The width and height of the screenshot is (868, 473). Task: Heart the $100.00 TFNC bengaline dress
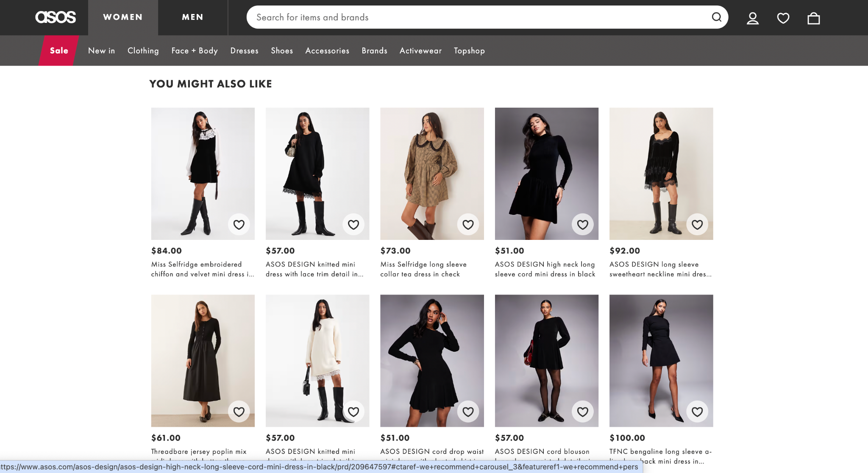tap(697, 412)
